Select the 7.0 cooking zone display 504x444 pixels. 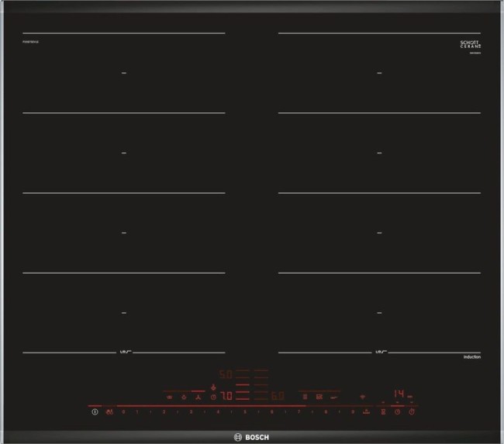[226, 396]
